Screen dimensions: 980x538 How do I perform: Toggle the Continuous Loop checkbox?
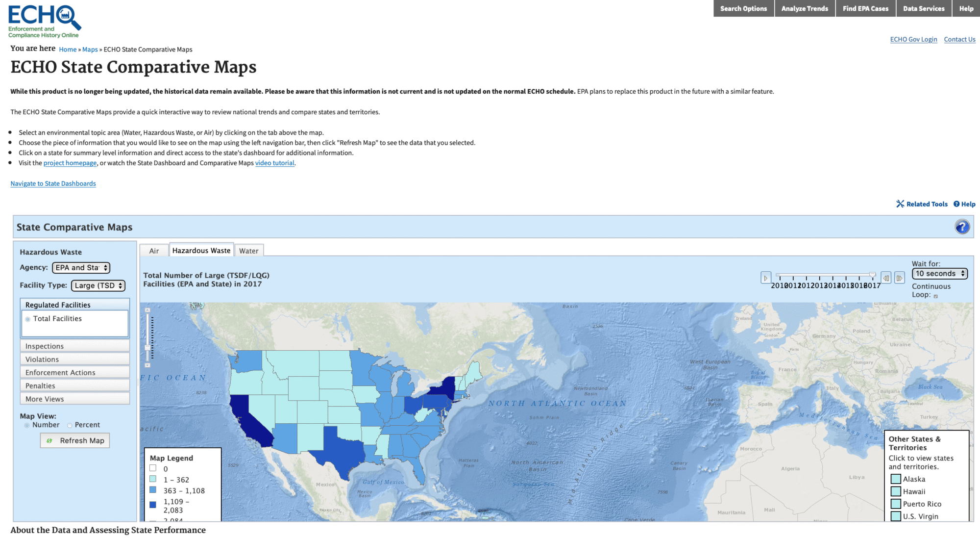click(x=935, y=296)
